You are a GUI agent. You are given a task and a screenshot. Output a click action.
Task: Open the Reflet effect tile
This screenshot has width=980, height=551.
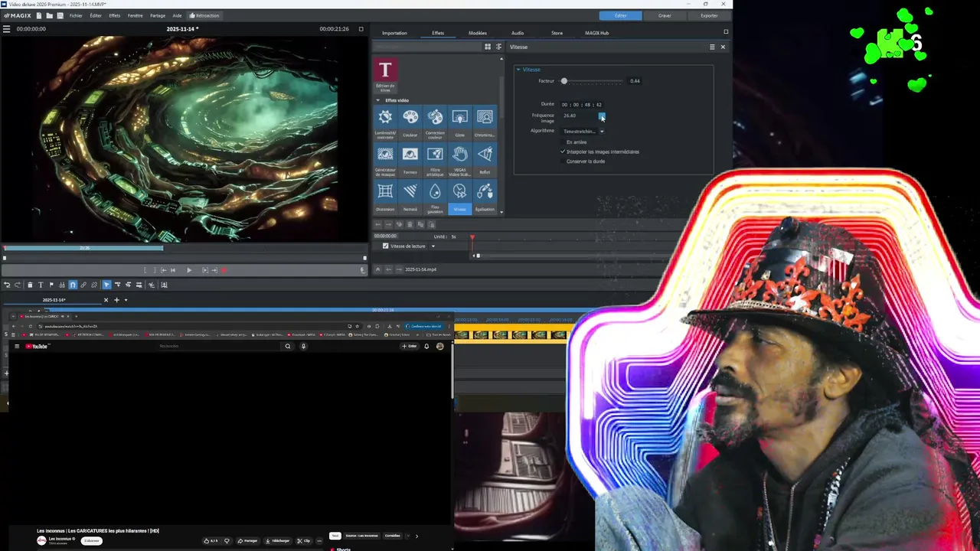(x=485, y=160)
